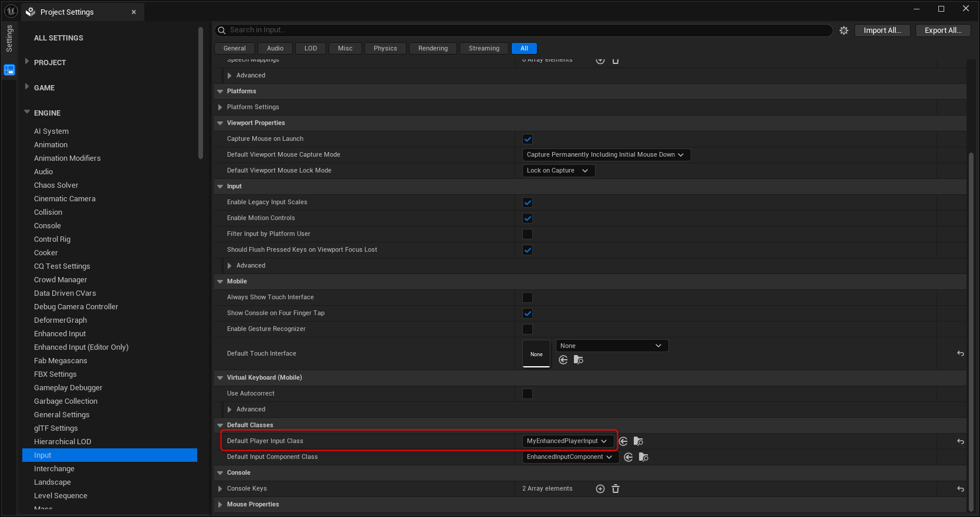Expand Platform Settings row
The height and width of the screenshot is (517, 980).
[x=220, y=107]
